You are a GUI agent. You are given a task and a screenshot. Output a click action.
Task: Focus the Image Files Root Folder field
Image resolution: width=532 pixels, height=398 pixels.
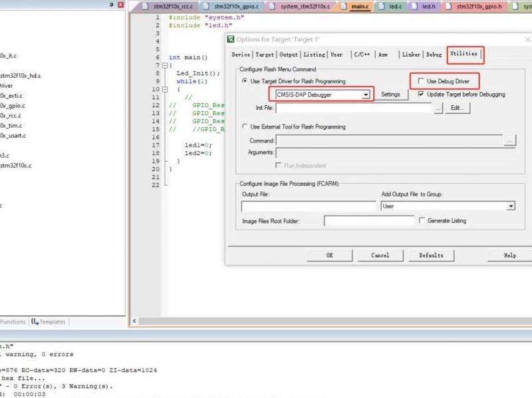click(x=369, y=221)
